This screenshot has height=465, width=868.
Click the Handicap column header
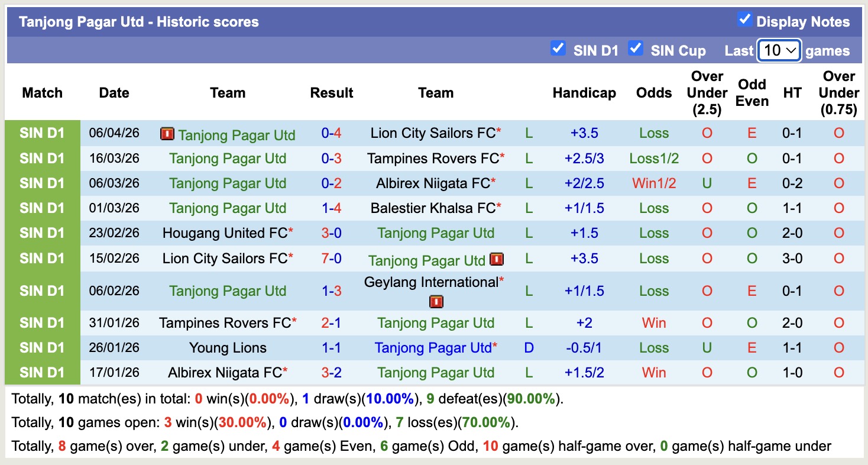[584, 93]
